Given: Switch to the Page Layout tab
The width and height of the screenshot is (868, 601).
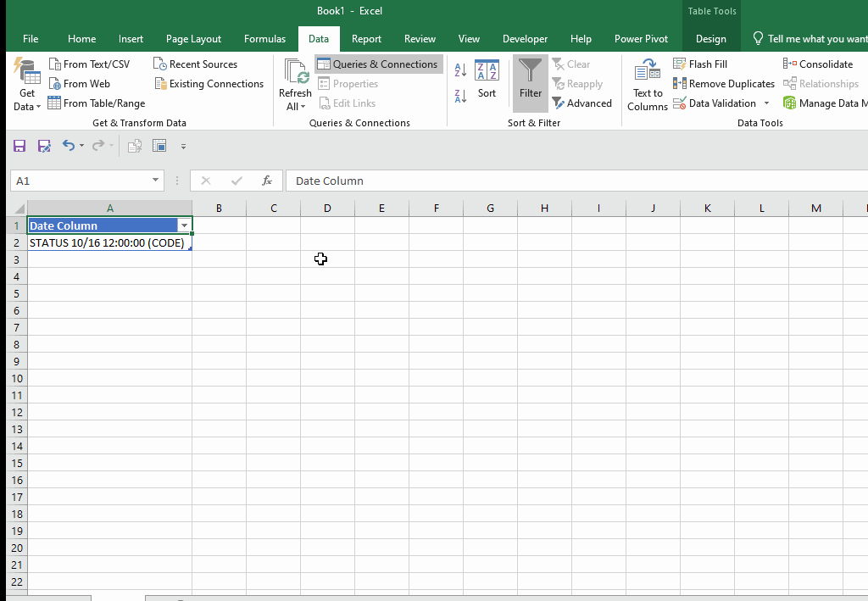Looking at the screenshot, I should click(193, 39).
